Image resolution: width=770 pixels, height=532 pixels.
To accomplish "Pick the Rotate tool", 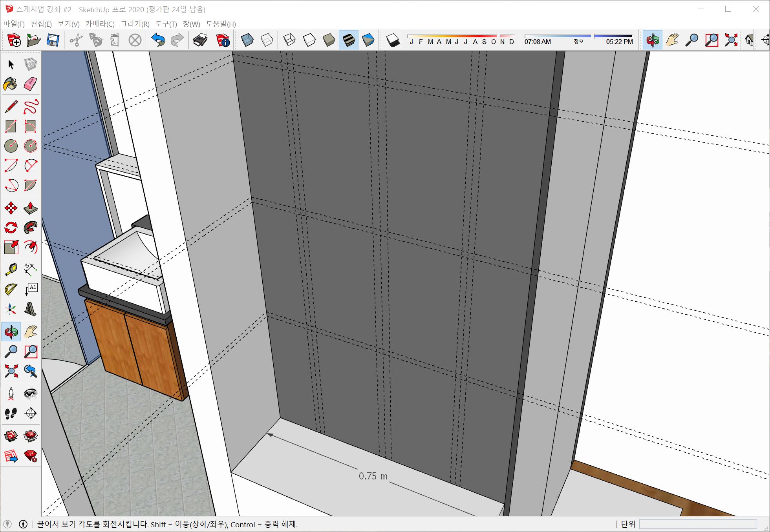I will coord(11,228).
